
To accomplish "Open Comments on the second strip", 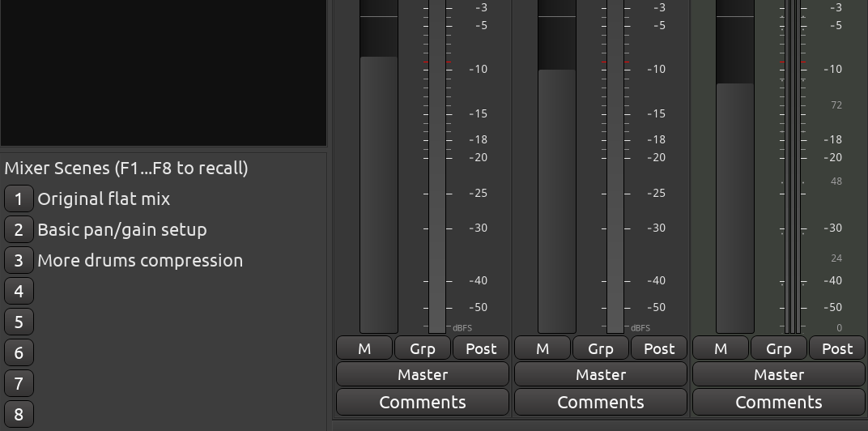I will [x=601, y=402].
